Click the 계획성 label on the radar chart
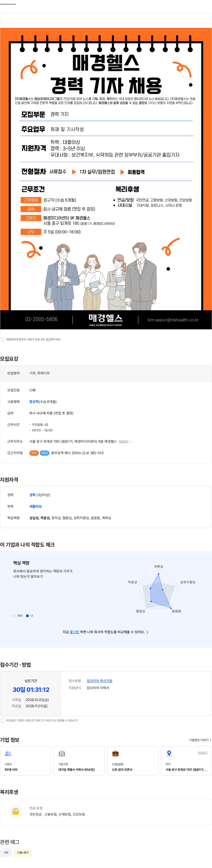Image resolution: width=212 pixels, height=868 pixels. pyautogui.click(x=159, y=567)
